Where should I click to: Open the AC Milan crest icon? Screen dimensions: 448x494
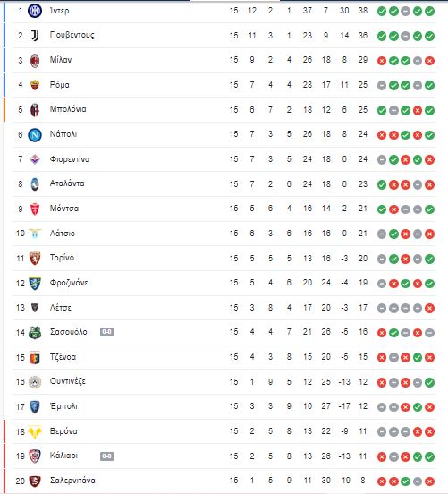tap(35, 61)
